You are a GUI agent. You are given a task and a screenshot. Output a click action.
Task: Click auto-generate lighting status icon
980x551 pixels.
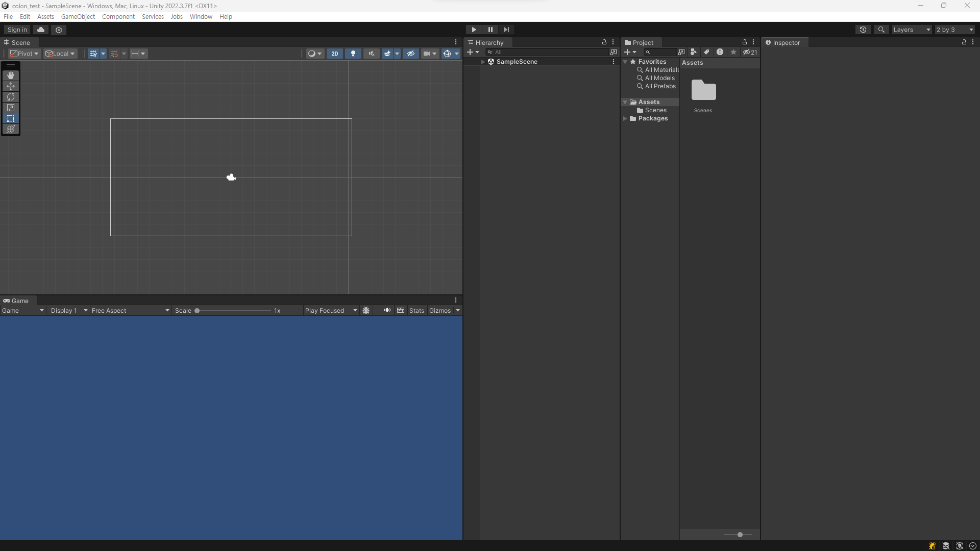pyautogui.click(x=960, y=546)
